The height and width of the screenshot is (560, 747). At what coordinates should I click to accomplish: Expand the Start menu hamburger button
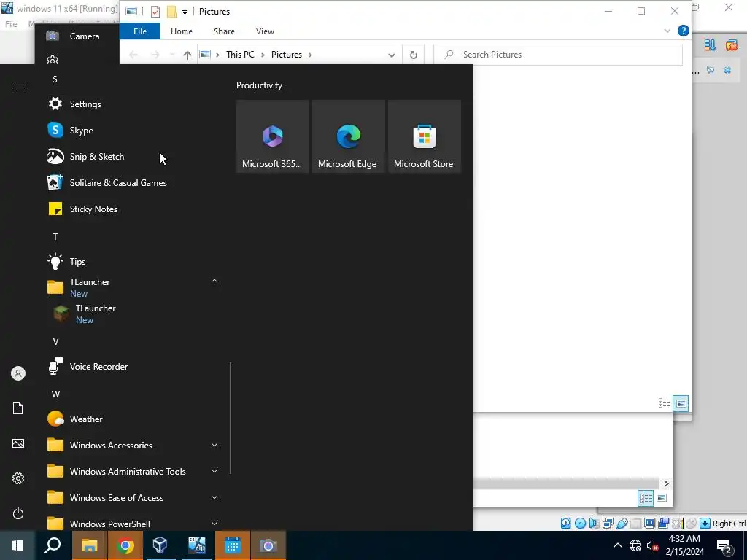18,85
